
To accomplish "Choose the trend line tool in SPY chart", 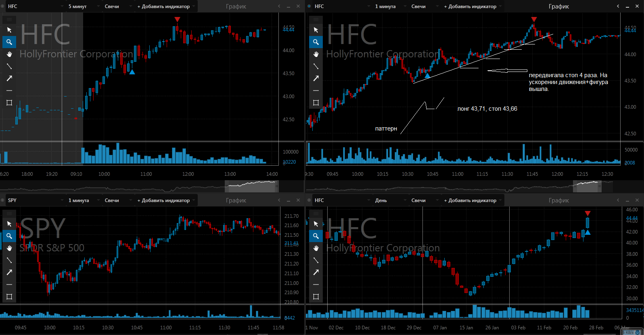I will [9, 260].
